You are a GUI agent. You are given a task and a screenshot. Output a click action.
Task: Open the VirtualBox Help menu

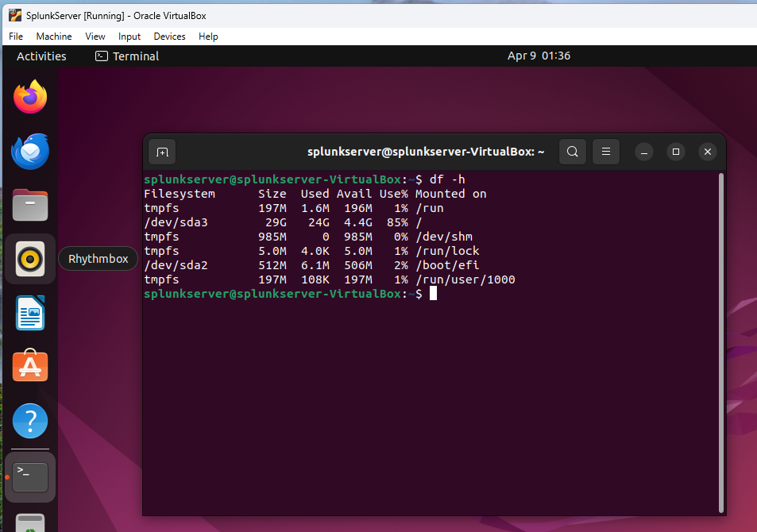point(208,37)
